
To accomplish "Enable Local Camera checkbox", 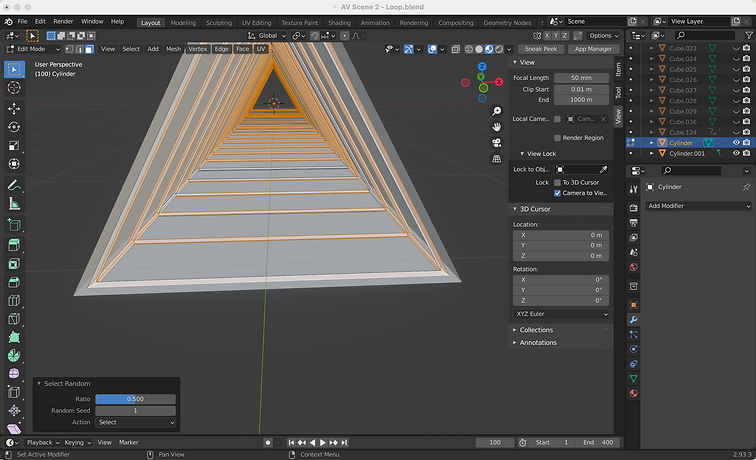I will click(x=557, y=119).
